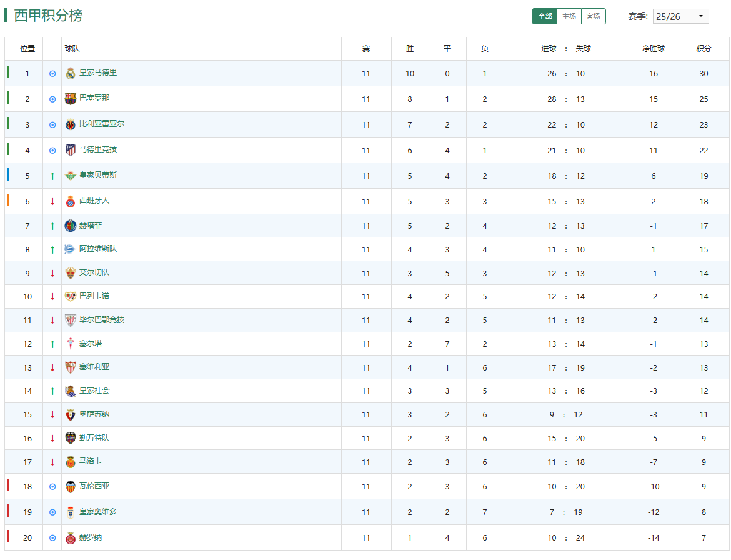Screen dimensions: 731x560
Task: Click the Real Betis green crest
Action: (71, 176)
